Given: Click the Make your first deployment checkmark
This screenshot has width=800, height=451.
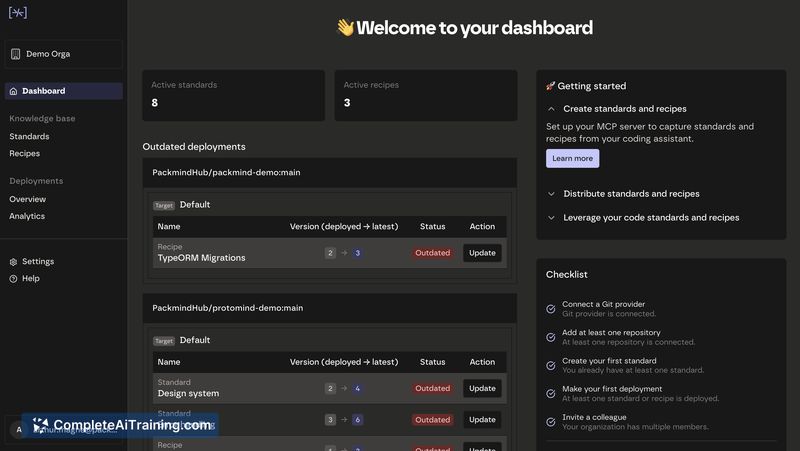Looking at the screenshot, I should tap(551, 393).
